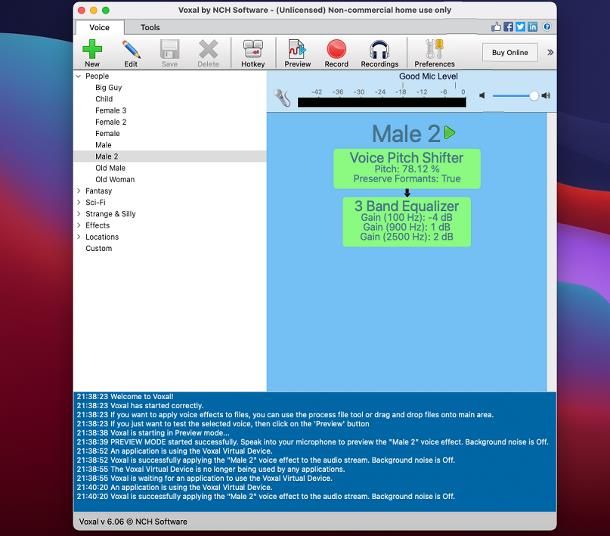This screenshot has width=610, height=536.
Task: Click 'Voxal is waiting for an application' log line
Action: click(x=204, y=478)
